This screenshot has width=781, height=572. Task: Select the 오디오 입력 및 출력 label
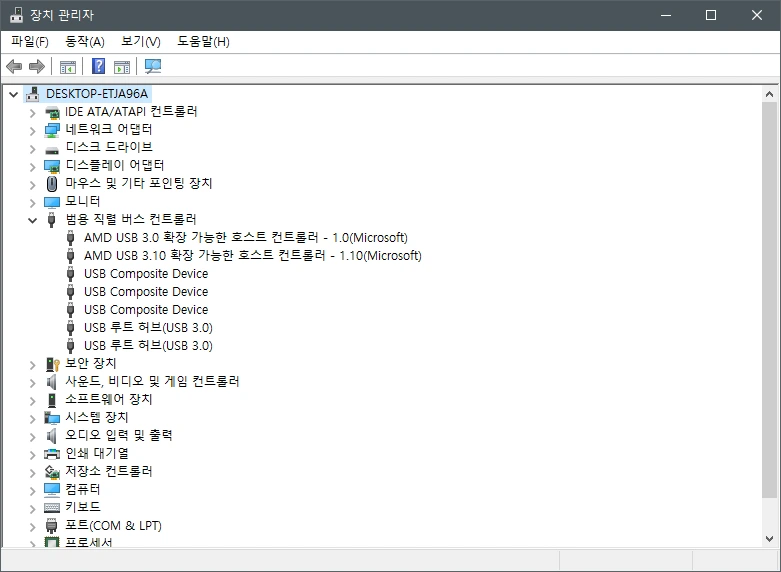(119, 435)
